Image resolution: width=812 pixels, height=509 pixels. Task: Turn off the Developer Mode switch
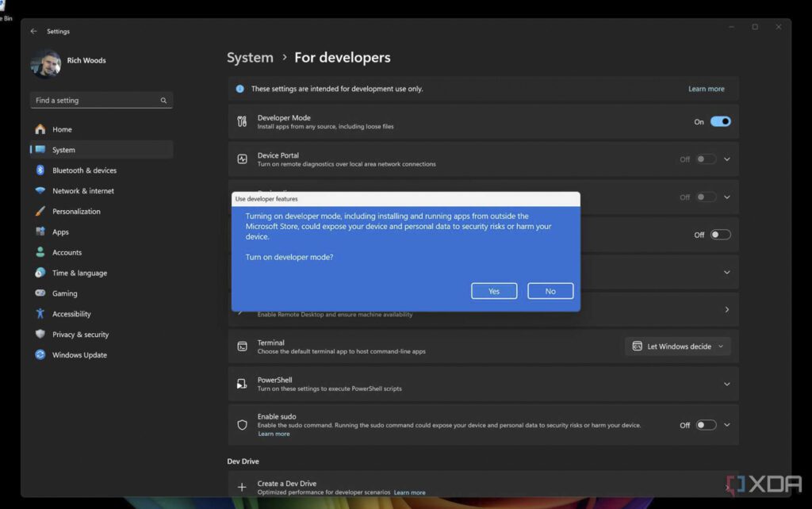[720, 121]
